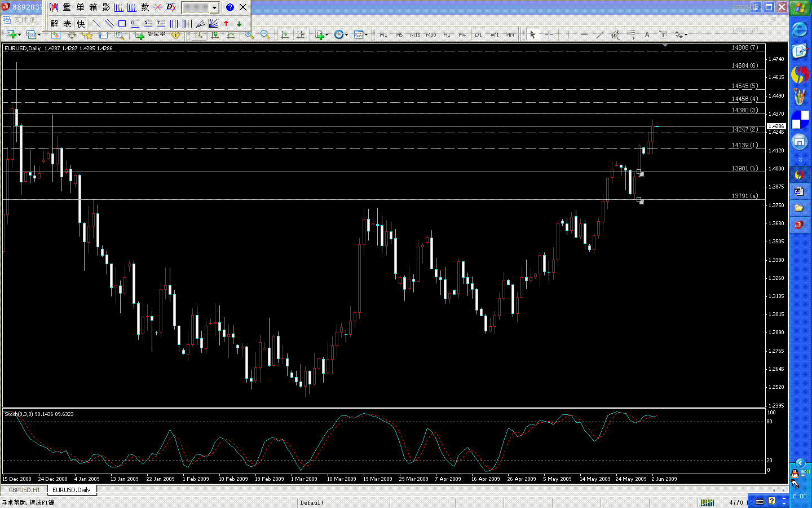Click the 表 button in floating toolbar
Viewport: 812px width, 508px height.
[67, 24]
